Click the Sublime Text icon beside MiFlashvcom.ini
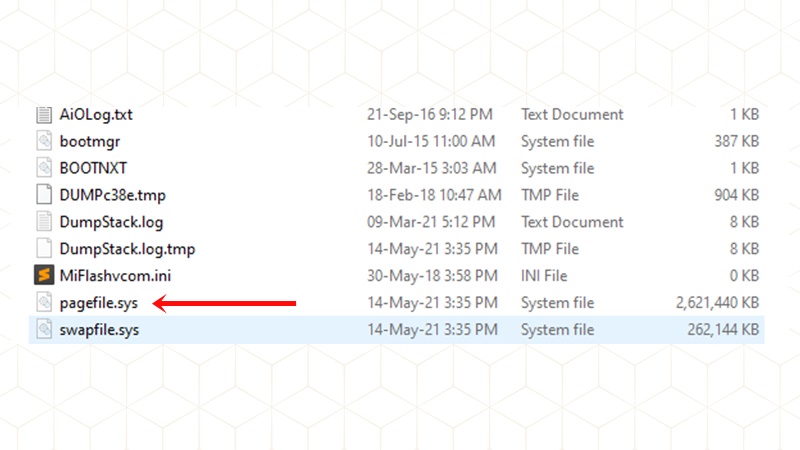 point(43,275)
